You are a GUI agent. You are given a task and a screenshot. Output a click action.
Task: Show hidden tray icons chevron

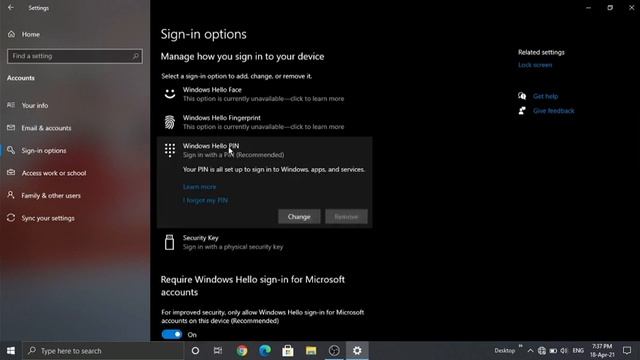(530, 351)
